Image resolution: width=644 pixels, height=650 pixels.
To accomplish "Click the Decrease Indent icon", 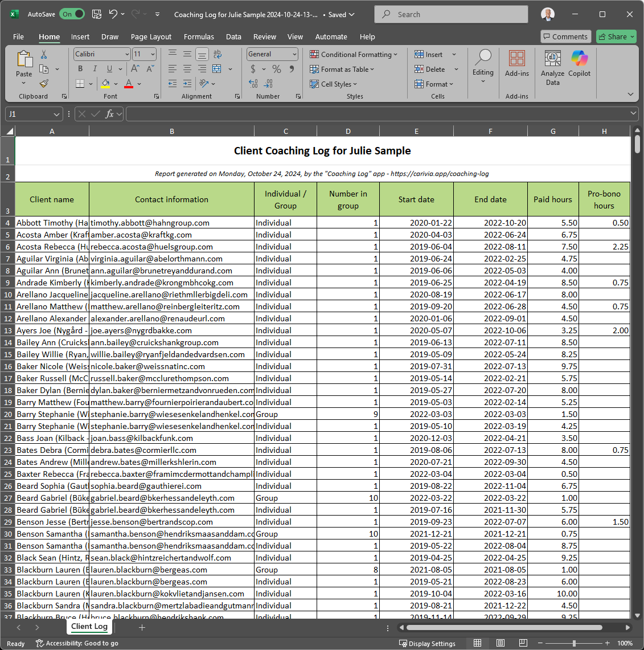I will (x=173, y=84).
